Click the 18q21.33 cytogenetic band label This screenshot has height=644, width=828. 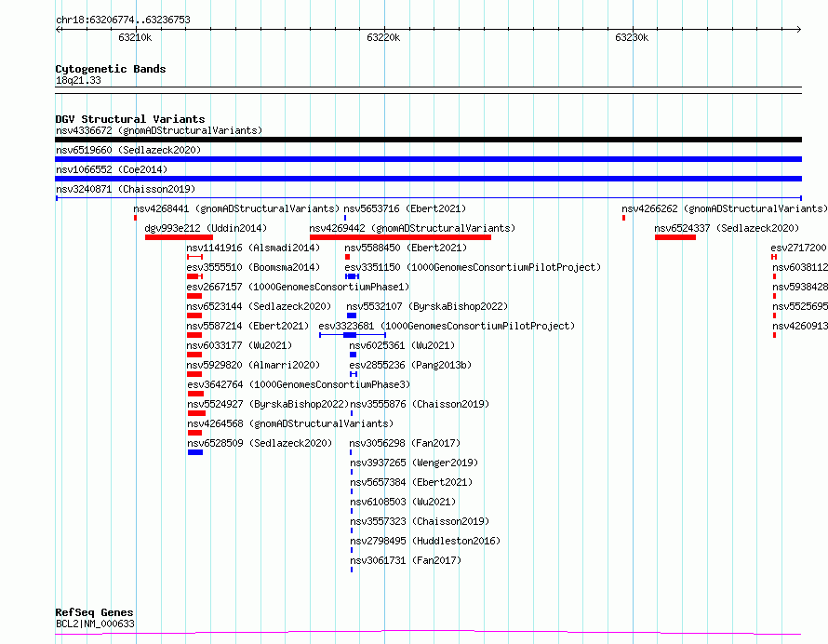tap(78, 80)
